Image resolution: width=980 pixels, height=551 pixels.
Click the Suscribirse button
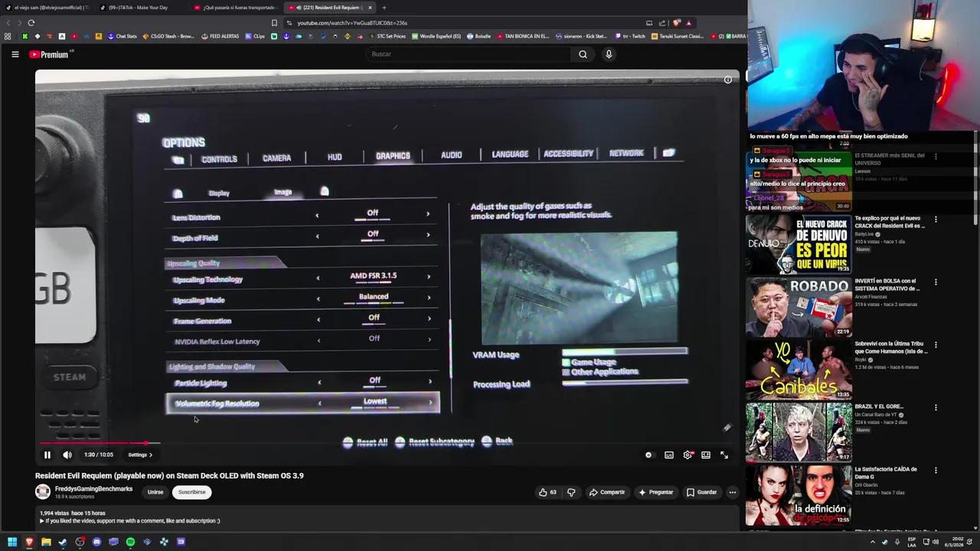(192, 492)
